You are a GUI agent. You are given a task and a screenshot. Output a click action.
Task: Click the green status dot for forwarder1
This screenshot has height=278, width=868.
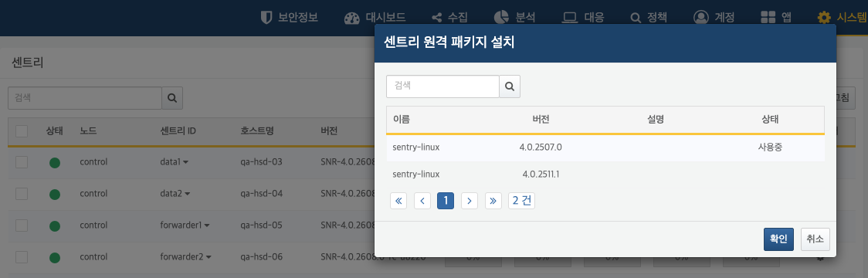click(x=54, y=226)
